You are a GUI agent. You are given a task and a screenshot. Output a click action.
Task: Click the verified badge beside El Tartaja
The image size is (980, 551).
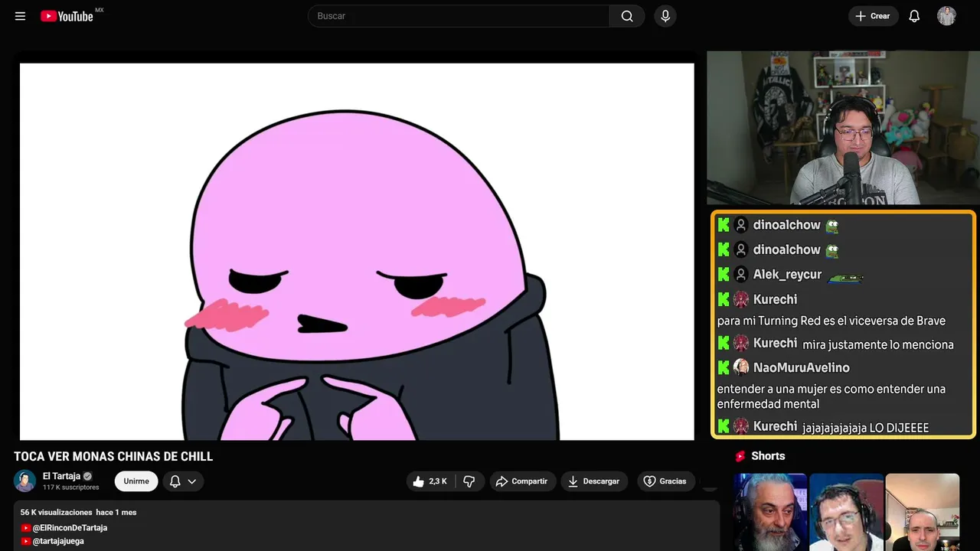click(x=87, y=476)
